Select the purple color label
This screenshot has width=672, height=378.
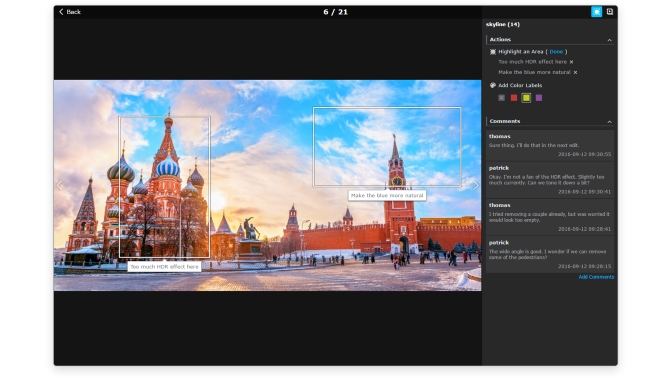(539, 98)
